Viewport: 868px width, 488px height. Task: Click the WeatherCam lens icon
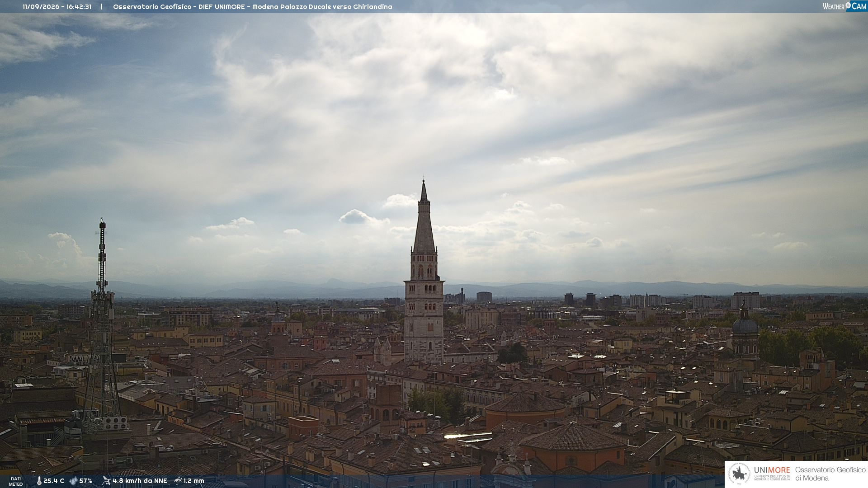[848, 6]
